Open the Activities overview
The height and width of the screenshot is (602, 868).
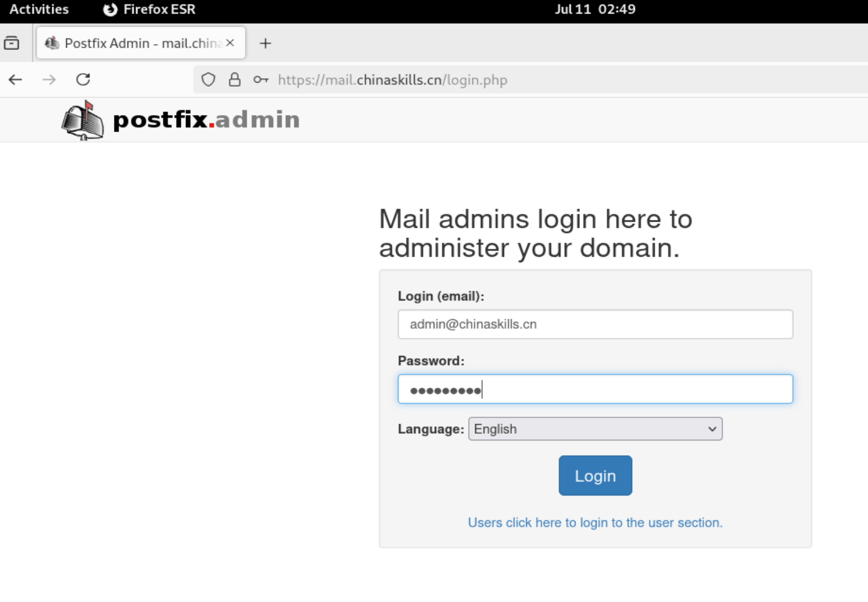[x=39, y=9]
